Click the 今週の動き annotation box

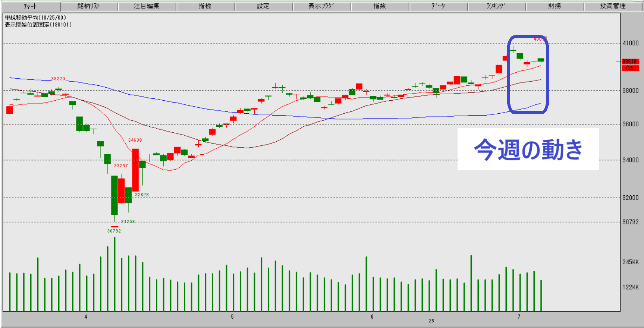click(528, 149)
